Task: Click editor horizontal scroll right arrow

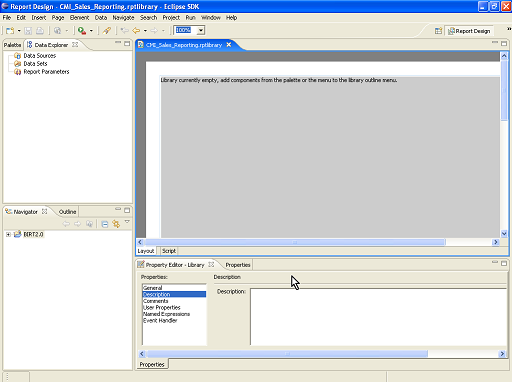Action: click(496, 242)
